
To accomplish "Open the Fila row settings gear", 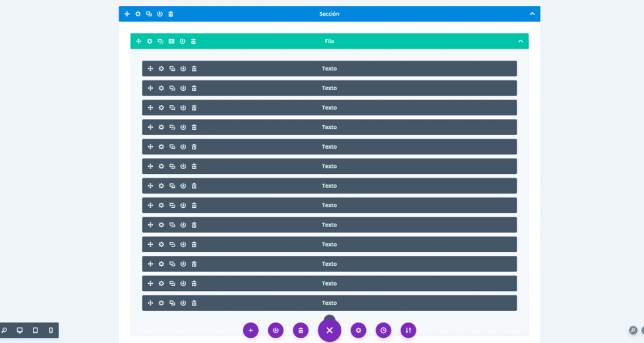I will [x=149, y=42].
